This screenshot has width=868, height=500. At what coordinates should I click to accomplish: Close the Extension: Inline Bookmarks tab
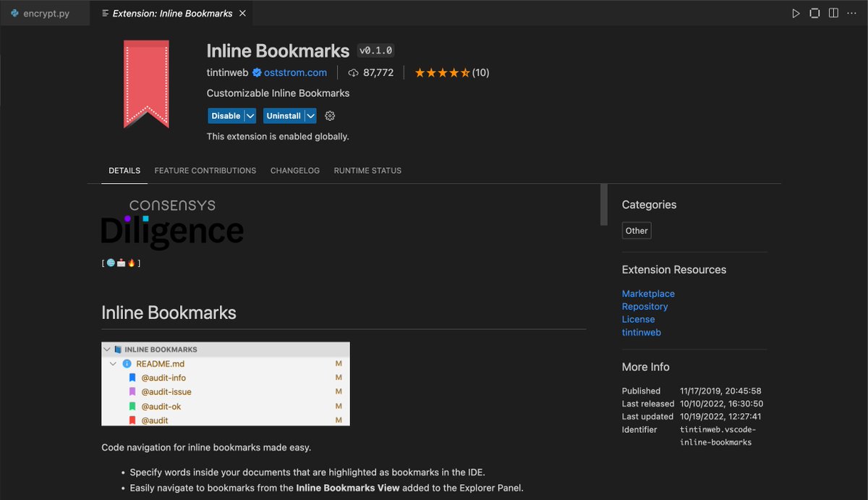(x=242, y=13)
